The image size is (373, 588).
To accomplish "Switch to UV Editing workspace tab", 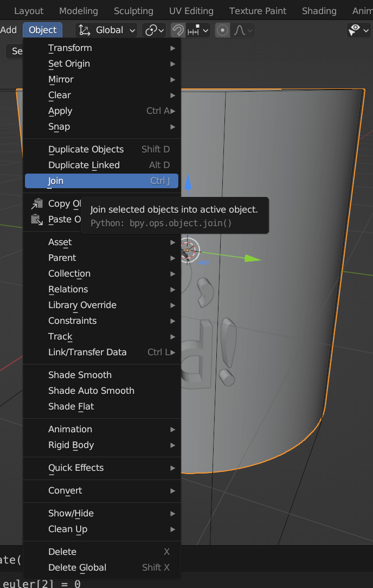I will pos(191,11).
